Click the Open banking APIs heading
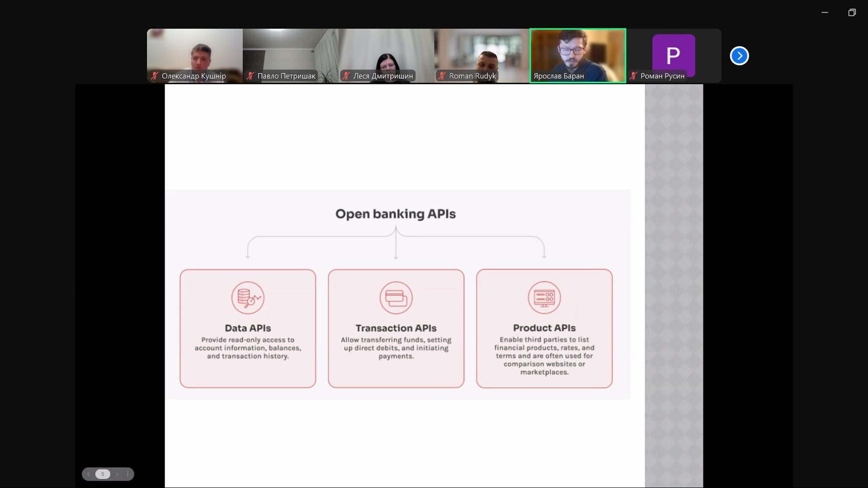The image size is (868, 488). point(395,214)
